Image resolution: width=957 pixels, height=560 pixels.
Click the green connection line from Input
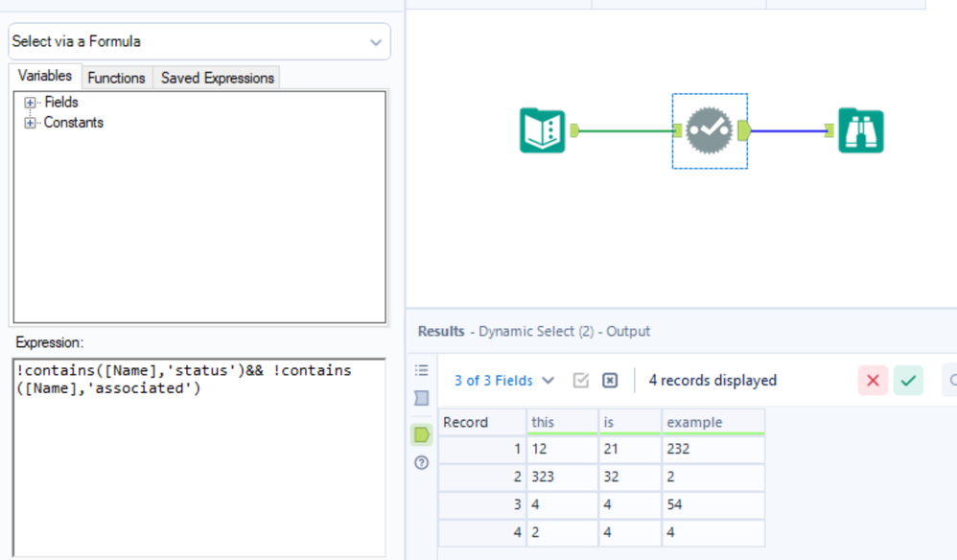click(x=626, y=130)
